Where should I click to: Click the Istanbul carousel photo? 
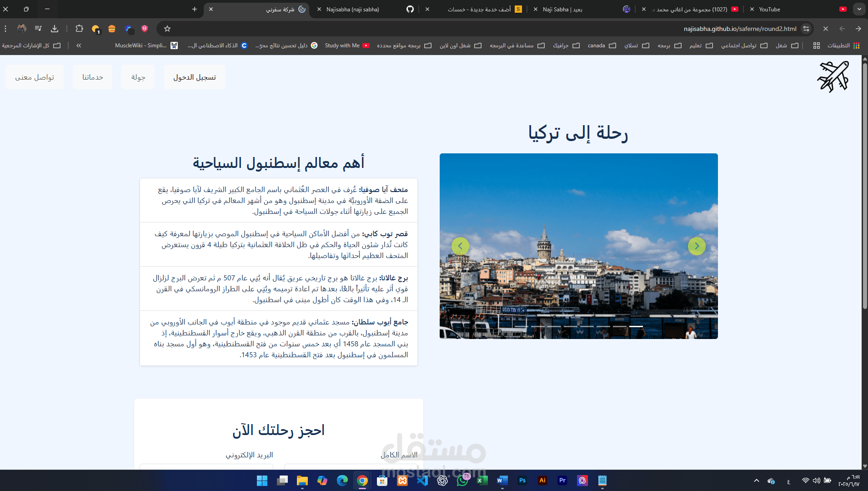[579, 246]
